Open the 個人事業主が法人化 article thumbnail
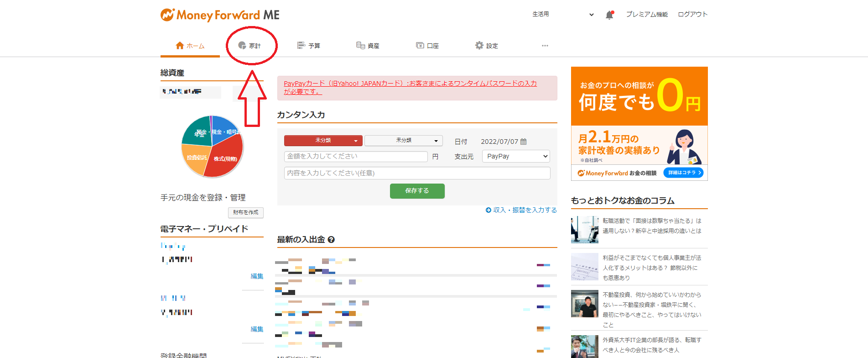This screenshot has width=868, height=358. pos(585,267)
